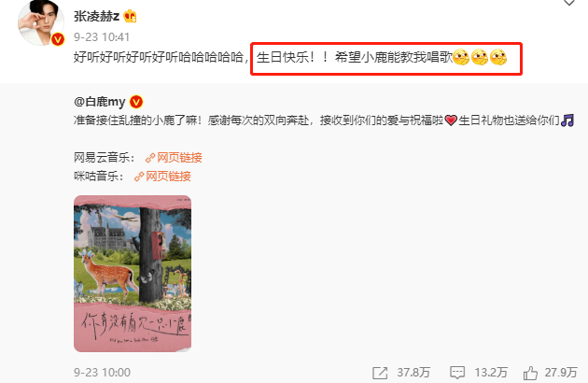Open the 网易云音乐 网页链接

coord(179,158)
